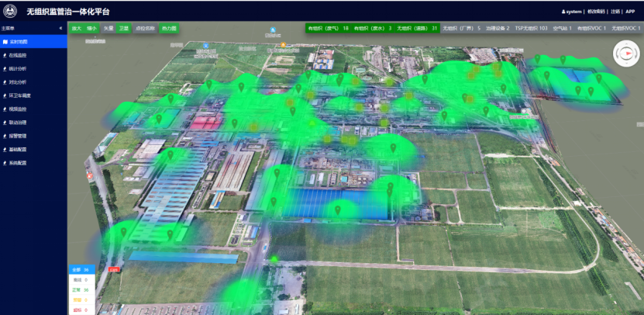Select the 正常 36 status row
The height and width of the screenshot is (315, 644).
pos(80,290)
